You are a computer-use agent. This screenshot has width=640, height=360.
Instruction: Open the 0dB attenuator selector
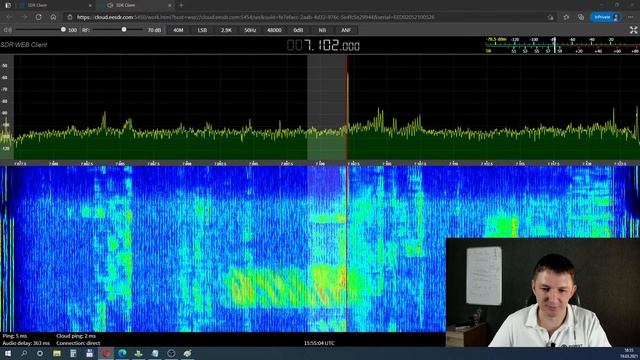pos(298,30)
